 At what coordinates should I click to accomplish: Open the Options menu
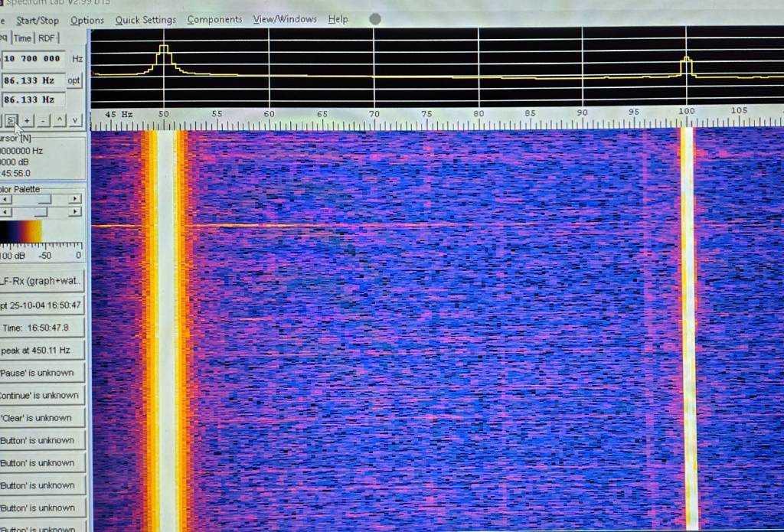[x=87, y=20]
